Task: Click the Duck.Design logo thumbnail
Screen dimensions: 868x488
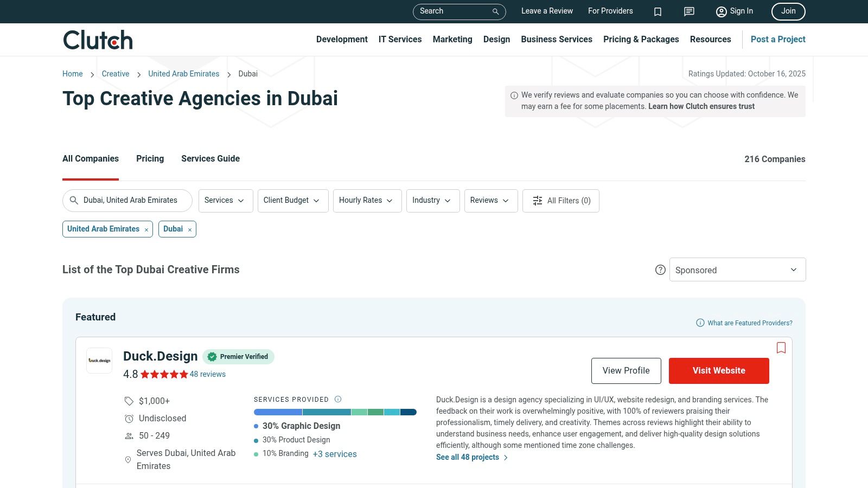Action: tap(99, 361)
